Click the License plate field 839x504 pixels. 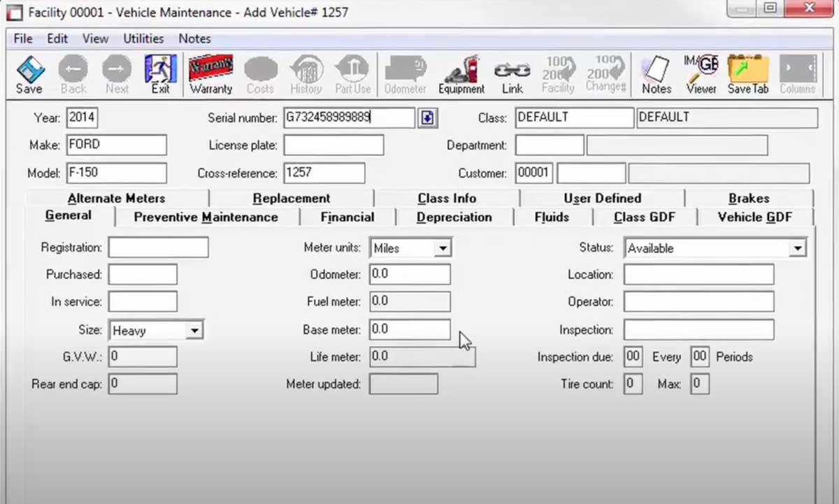point(334,145)
